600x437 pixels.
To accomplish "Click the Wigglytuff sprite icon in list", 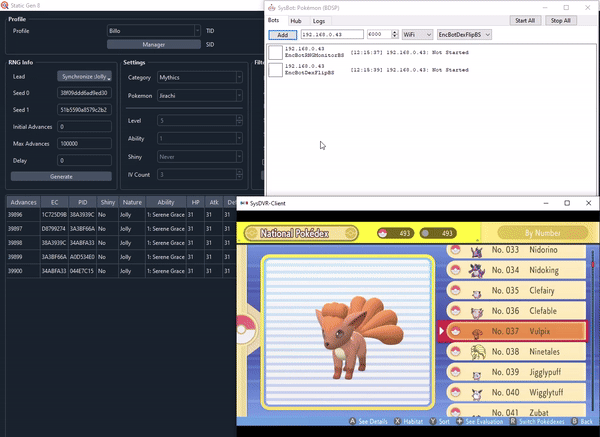I will 477,393.
